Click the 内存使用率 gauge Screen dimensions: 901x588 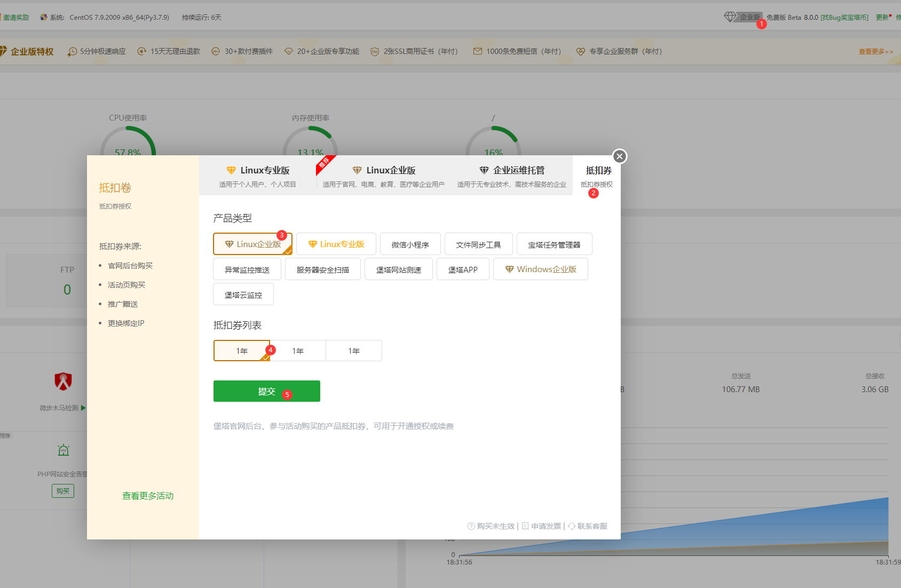pos(311,141)
